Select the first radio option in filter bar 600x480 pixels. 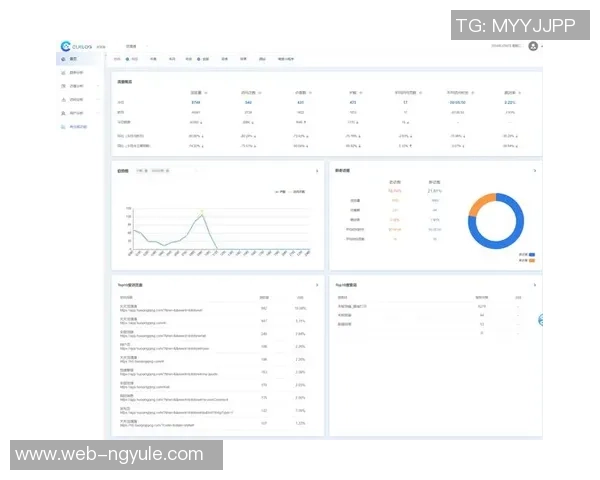(x=128, y=59)
